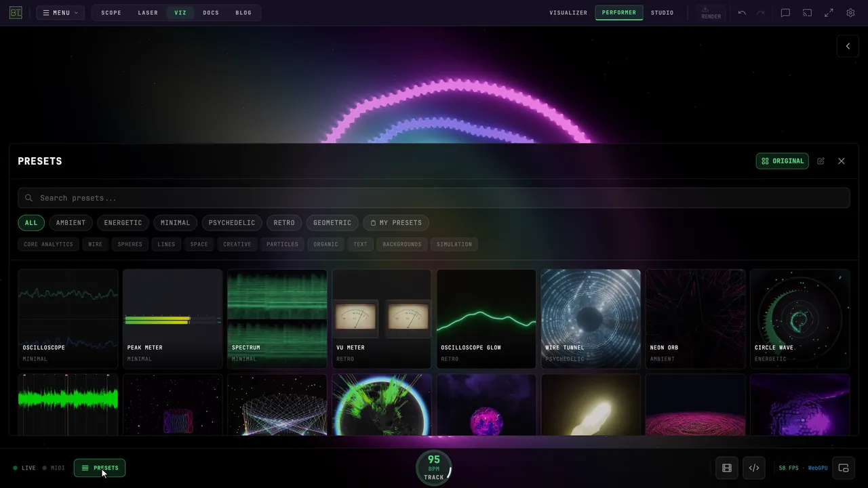Select the SPACE tag
This screenshot has height=488, width=868.
tap(199, 244)
